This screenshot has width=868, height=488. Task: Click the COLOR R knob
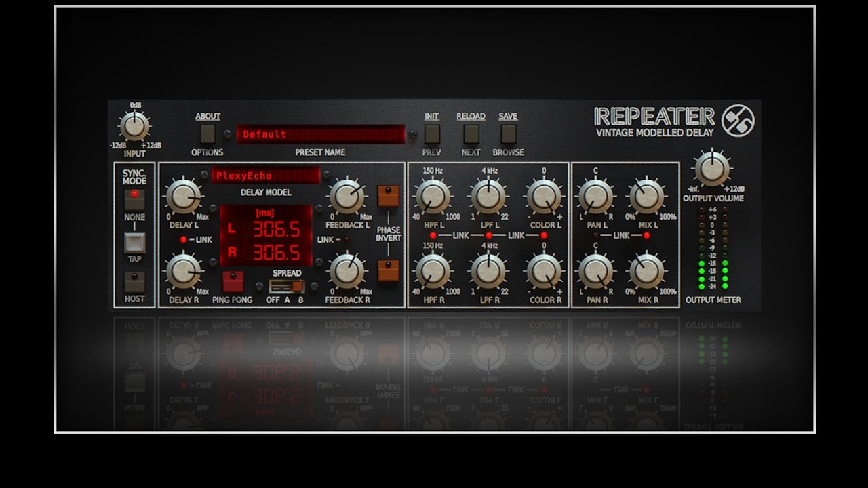point(543,271)
